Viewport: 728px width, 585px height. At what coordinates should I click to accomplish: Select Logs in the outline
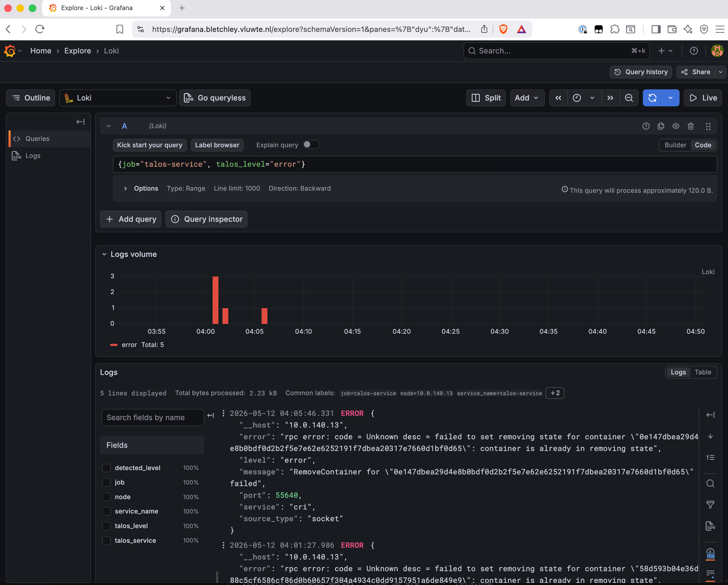50,156
